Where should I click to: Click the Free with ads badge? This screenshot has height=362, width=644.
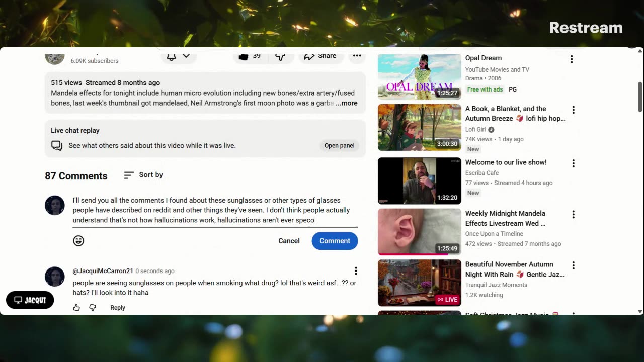coord(485,89)
